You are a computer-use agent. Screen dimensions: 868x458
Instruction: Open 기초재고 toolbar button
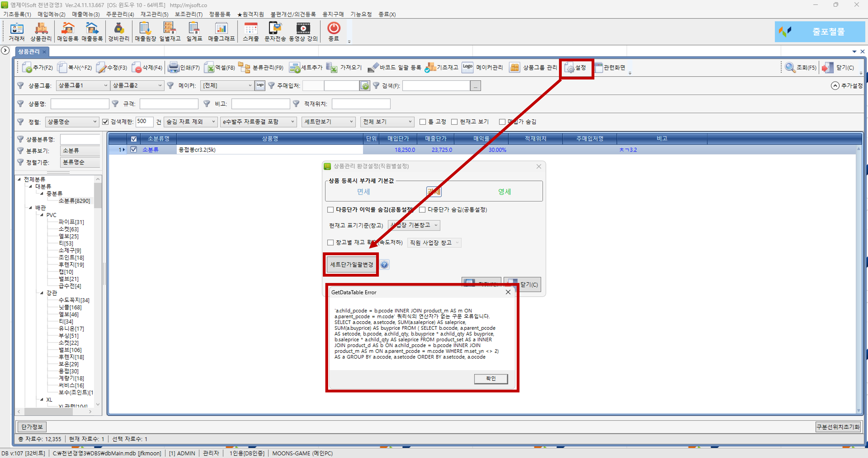coord(441,68)
